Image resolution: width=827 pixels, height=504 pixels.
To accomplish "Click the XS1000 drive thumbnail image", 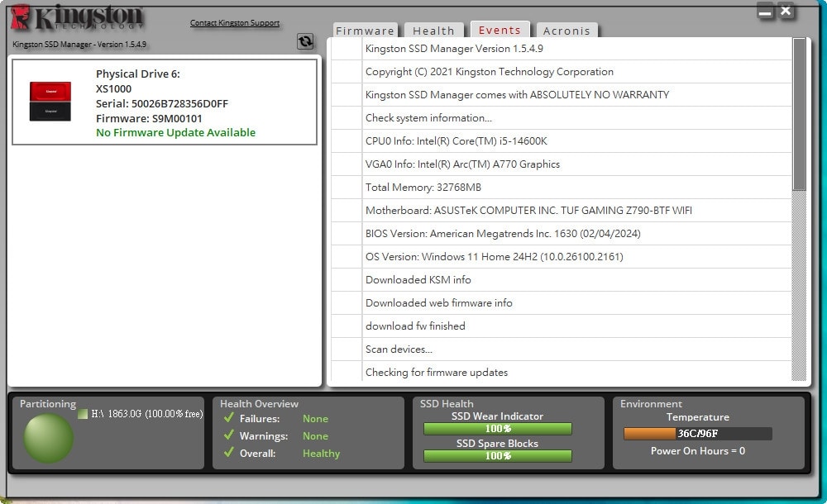I will [x=50, y=102].
